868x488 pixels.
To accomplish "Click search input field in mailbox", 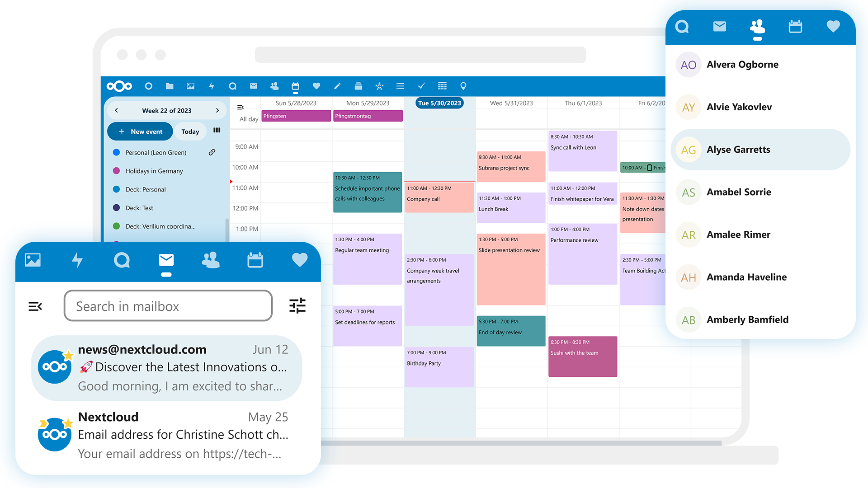I will pos(169,305).
